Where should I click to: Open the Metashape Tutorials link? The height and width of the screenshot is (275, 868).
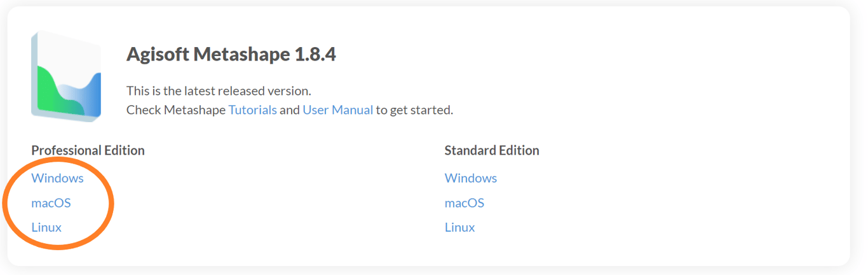252,109
